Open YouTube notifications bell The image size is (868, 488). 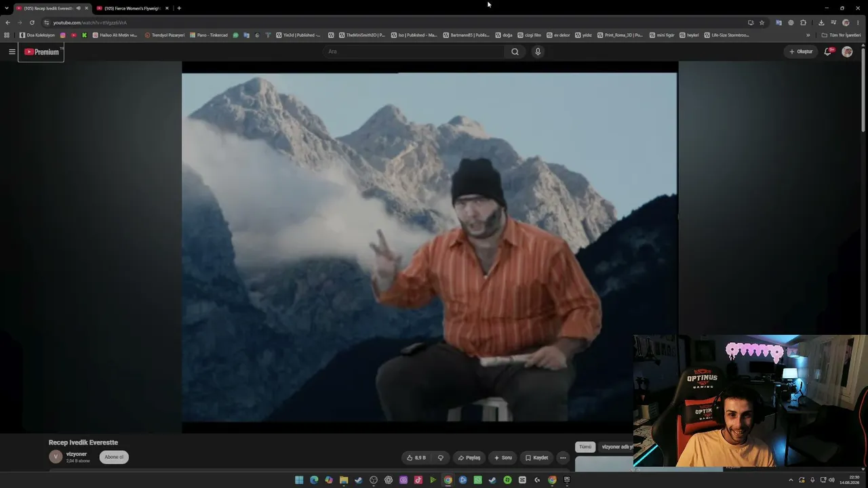point(827,52)
